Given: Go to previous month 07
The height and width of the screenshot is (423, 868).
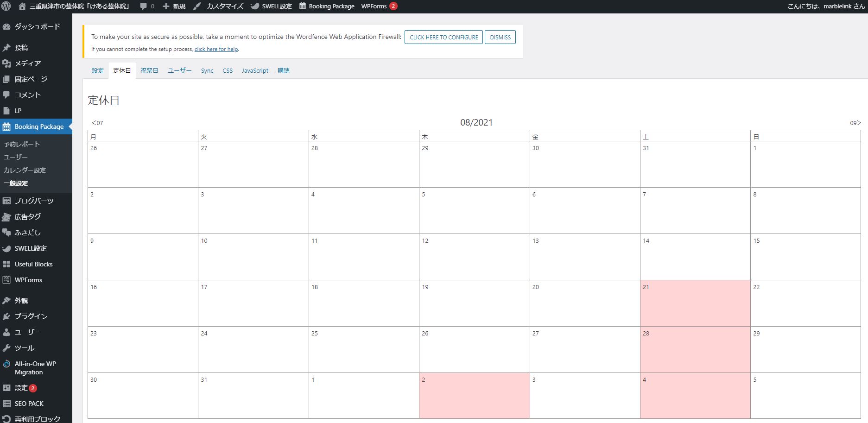Looking at the screenshot, I should point(97,123).
